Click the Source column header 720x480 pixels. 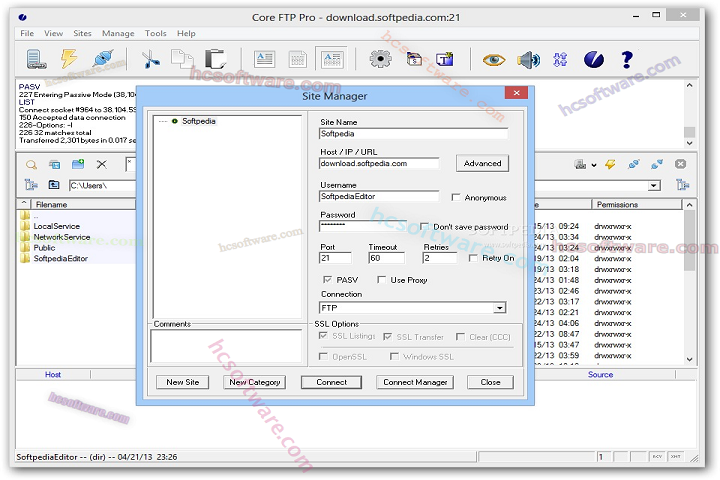[x=600, y=375]
